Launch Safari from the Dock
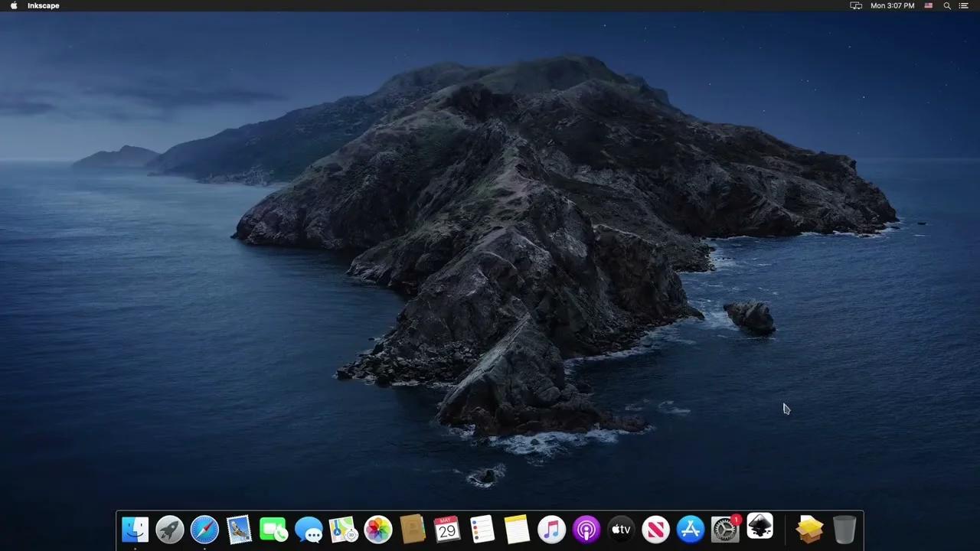Screen dimensions: 980x551 click(x=204, y=528)
